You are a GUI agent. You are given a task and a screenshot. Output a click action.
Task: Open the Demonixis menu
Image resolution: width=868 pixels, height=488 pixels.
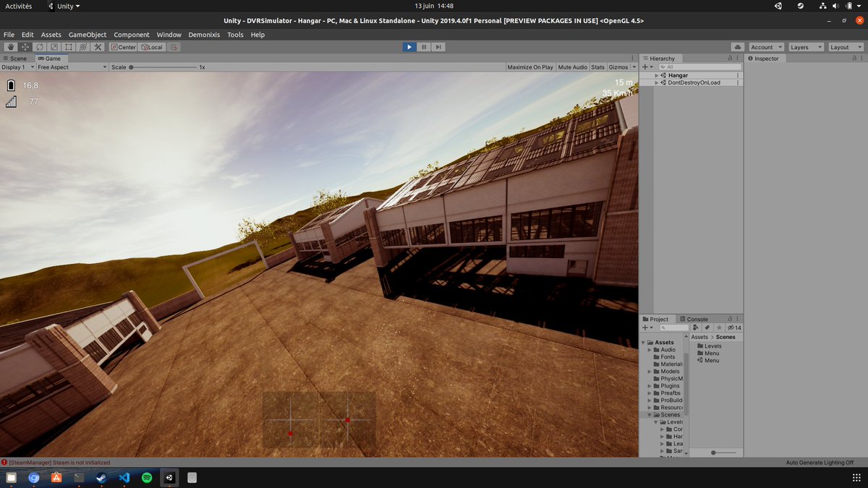pyautogui.click(x=204, y=35)
